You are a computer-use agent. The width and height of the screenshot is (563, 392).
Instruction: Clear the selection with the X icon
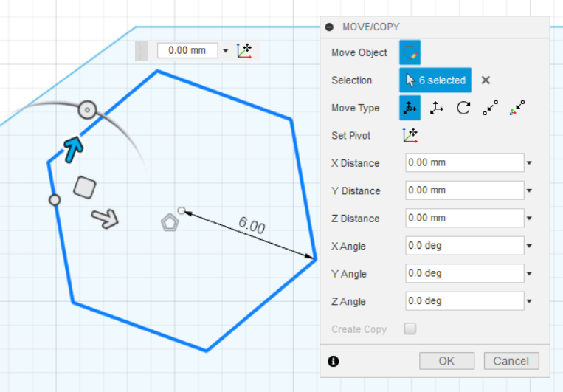pos(486,80)
